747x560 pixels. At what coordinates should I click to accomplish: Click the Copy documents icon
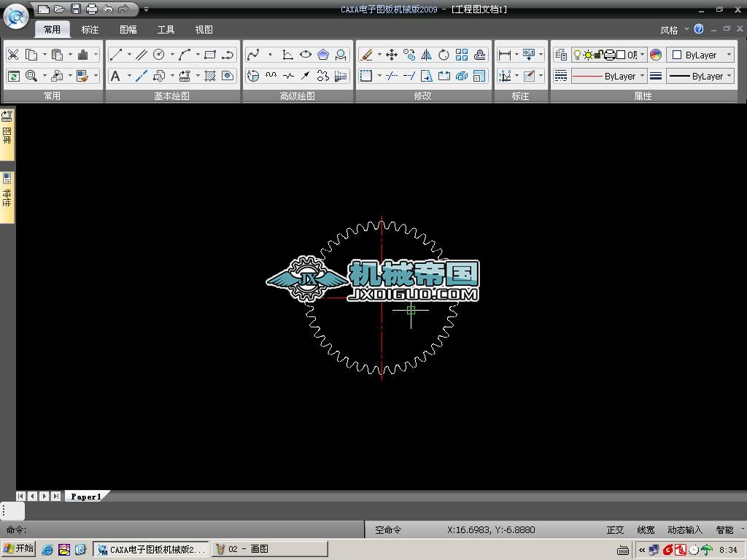coord(31,55)
